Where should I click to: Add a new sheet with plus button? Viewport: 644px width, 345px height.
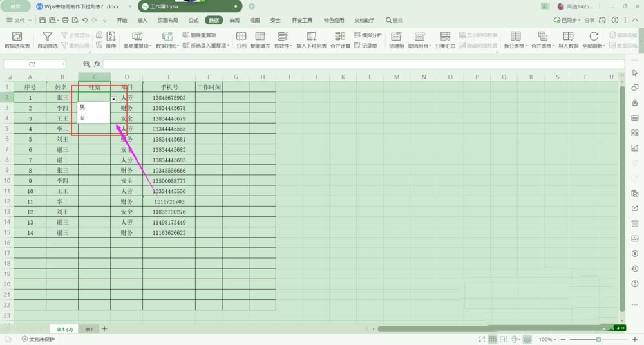click(104, 329)
